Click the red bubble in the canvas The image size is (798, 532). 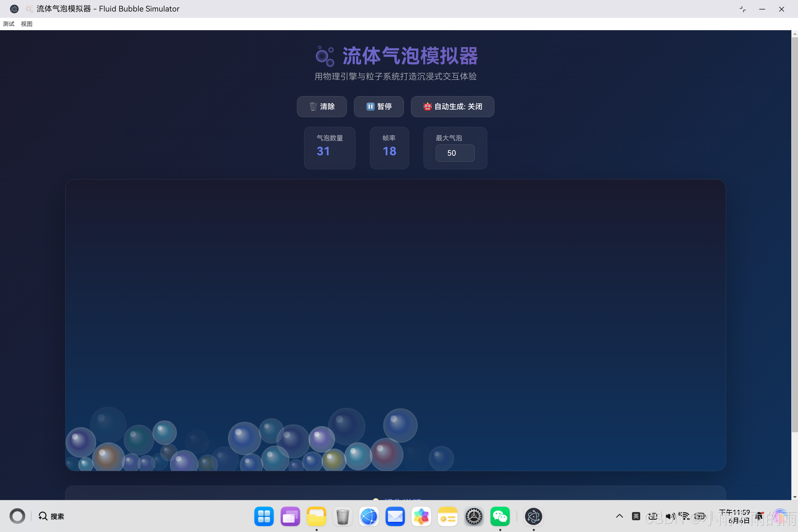[x=387, y=455]
